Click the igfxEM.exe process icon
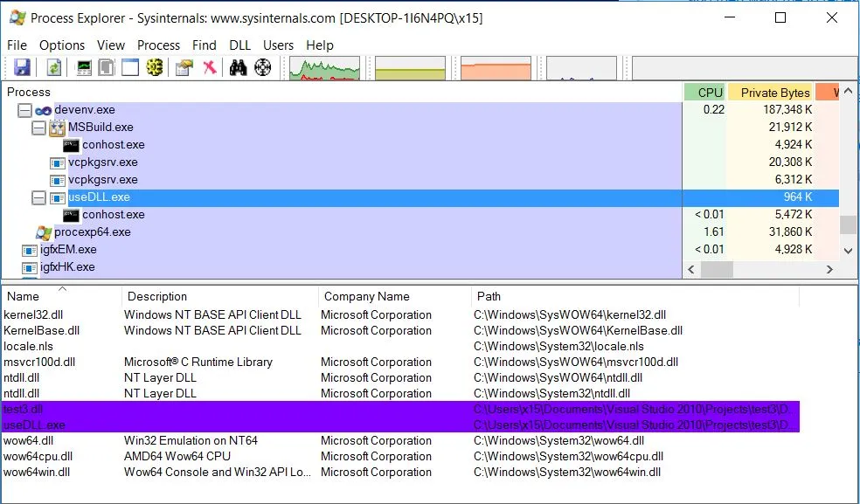The image size is (860, 504). pyautogui.click(x=29, y=251)
